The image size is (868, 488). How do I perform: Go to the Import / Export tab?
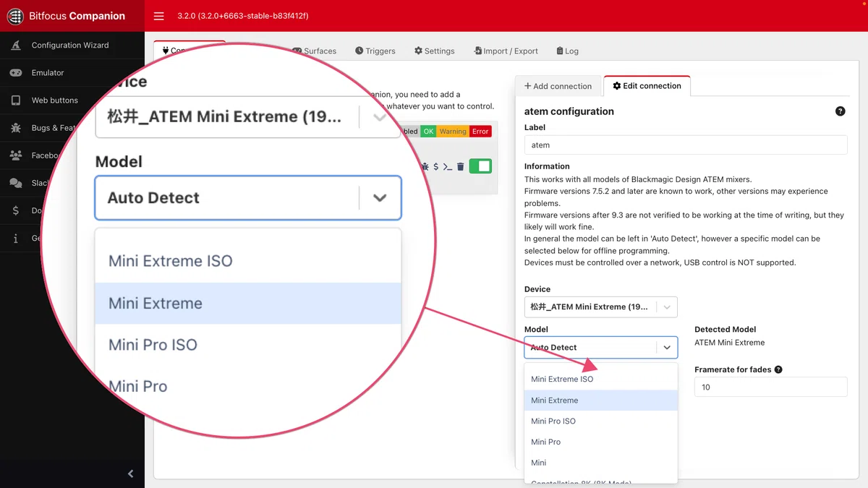click(x=506, y=51)
